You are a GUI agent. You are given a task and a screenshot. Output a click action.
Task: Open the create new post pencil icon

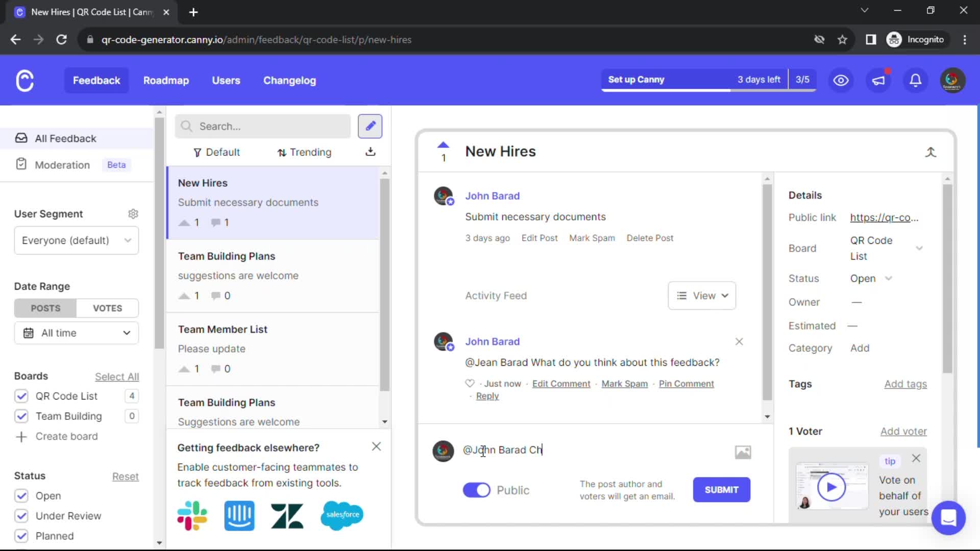click(370, 126)
